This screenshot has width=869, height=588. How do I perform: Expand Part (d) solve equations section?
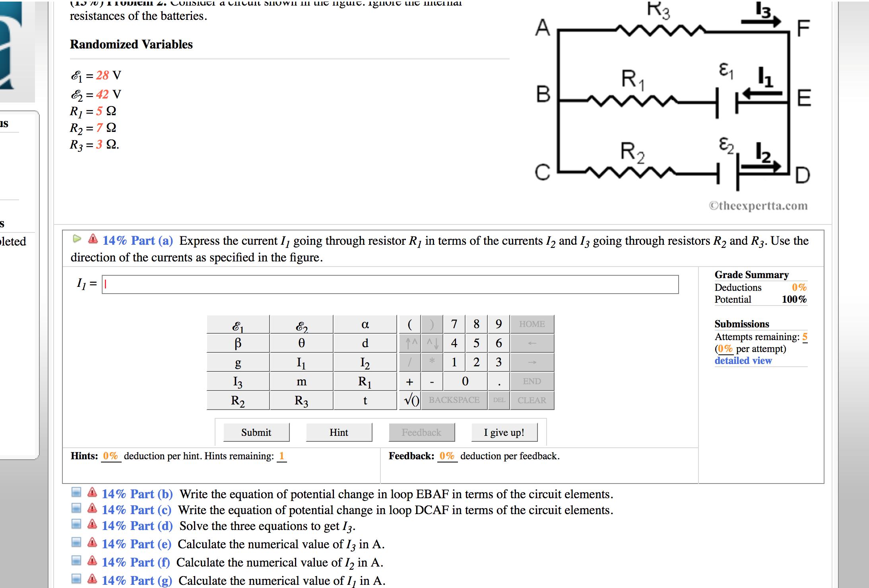tap(137, 525)
